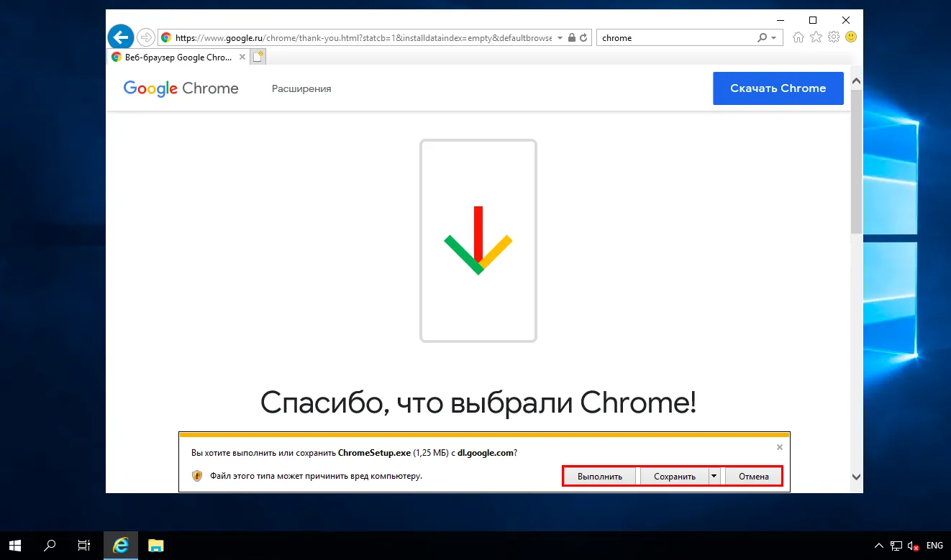The height and width of the screenshot is (560, 951).
Task: Click the search magnifier icon in search box
Action: click(x=763, y=37)
